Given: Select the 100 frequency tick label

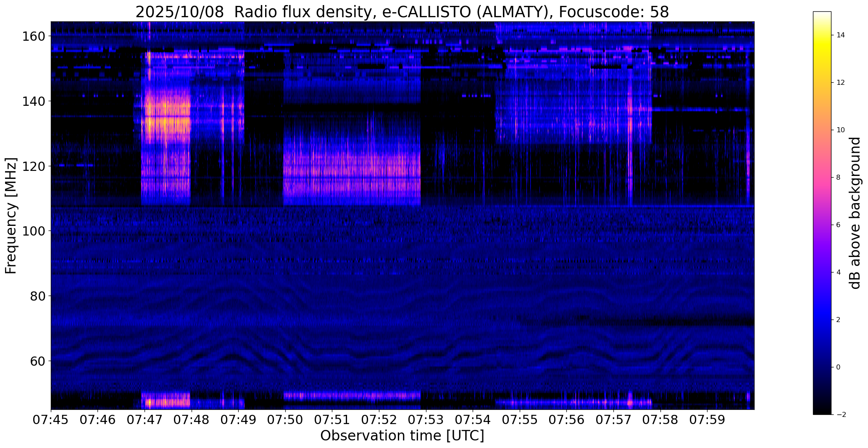Looking at the screenshot, I should (x=33, y=231).
